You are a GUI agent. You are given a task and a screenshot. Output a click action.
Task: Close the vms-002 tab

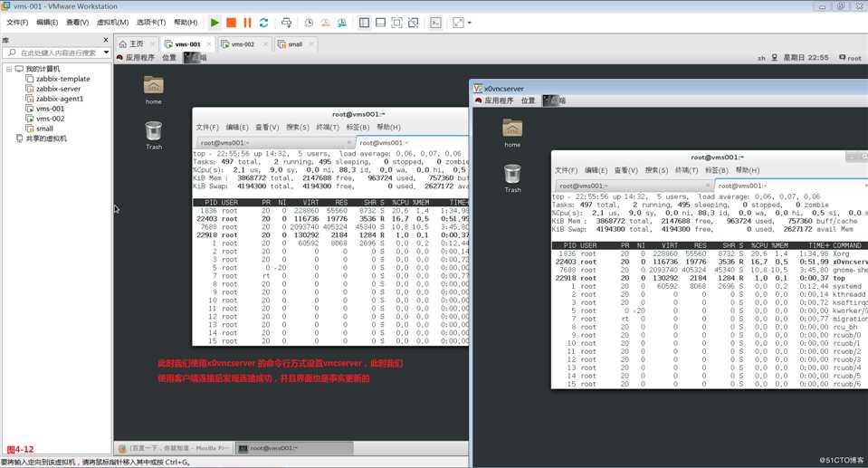pyautogui.click(x=265, y=43)
